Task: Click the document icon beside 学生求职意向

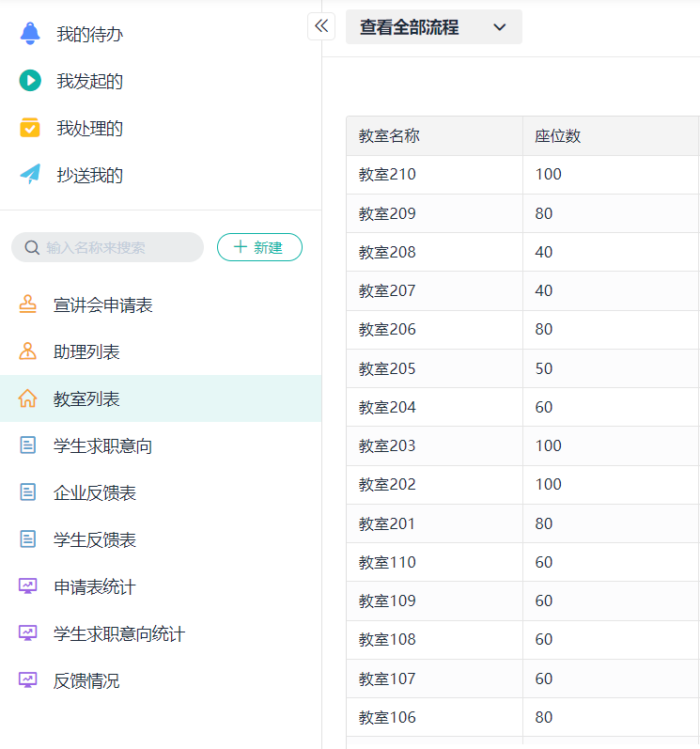Action: point(28,445)
